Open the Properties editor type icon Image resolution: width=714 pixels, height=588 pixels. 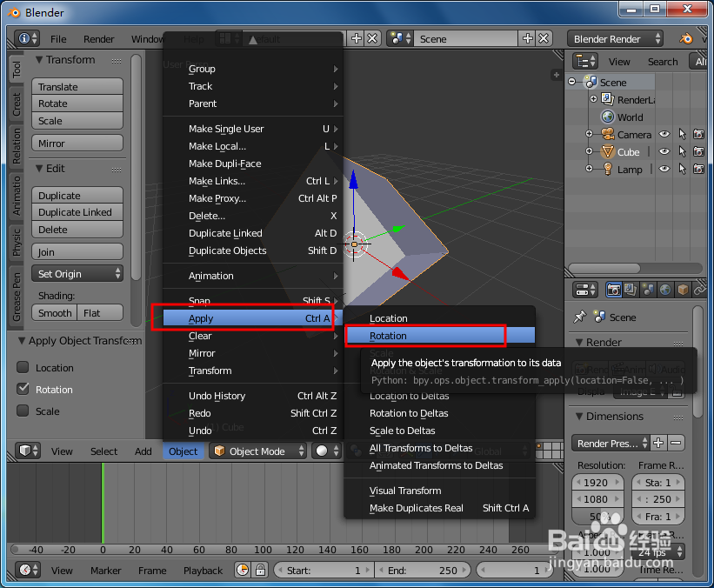(584, 290)
